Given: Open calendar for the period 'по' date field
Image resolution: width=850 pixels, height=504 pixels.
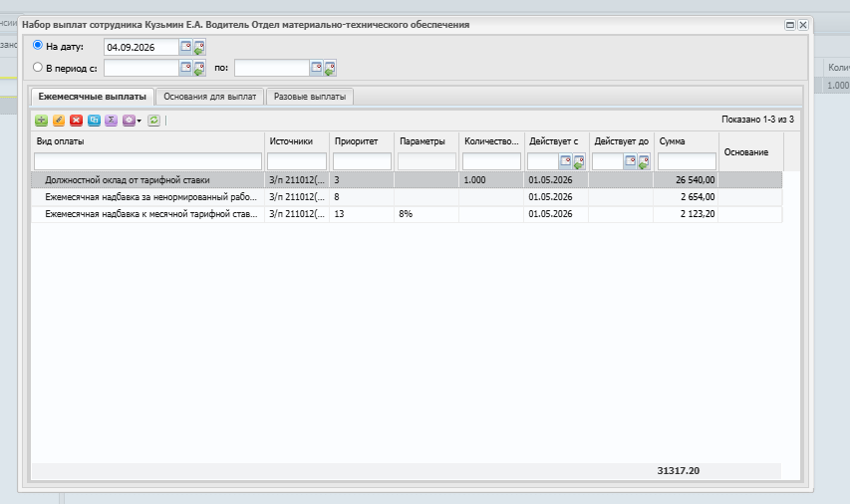Looking at the screenshot, I should (317, 68).
